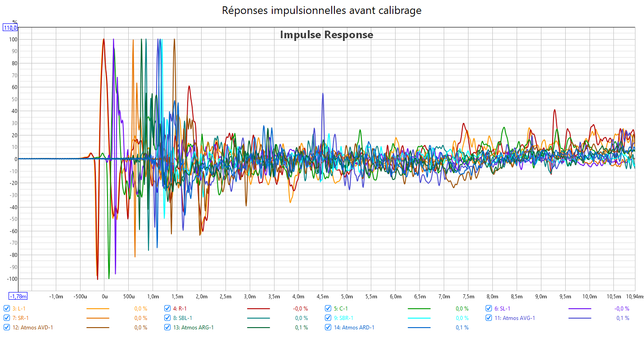
Task: Disable the SL-1 trace checkbox
Action: 489,309
